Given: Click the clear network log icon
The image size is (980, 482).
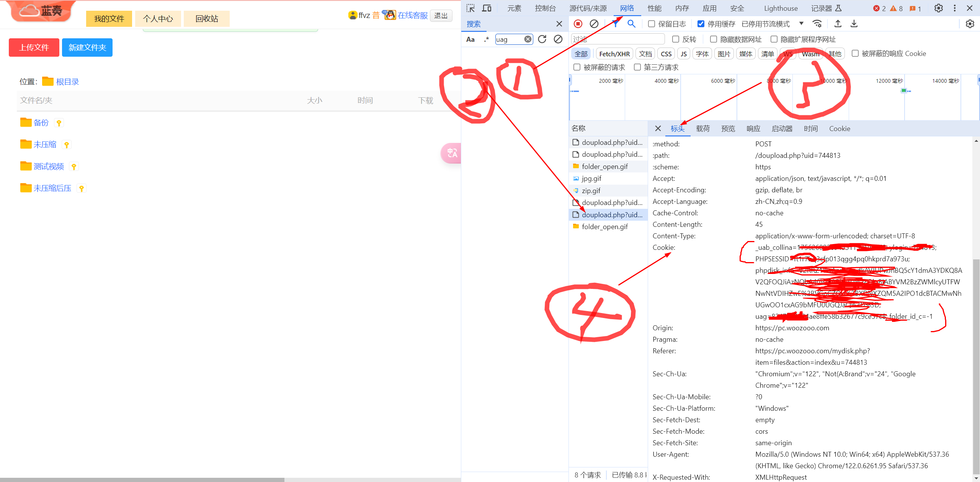Looking at the screenshot, I should [x=594, y=24].
